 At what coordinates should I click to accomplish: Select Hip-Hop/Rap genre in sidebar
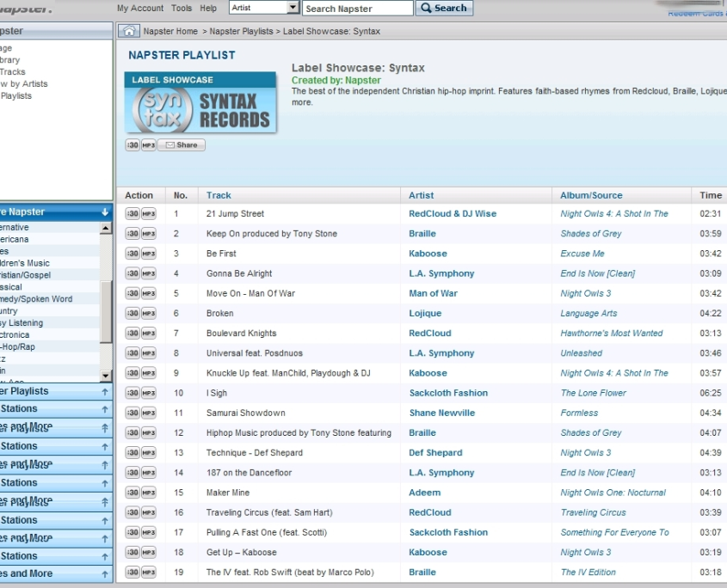(17, 346)
